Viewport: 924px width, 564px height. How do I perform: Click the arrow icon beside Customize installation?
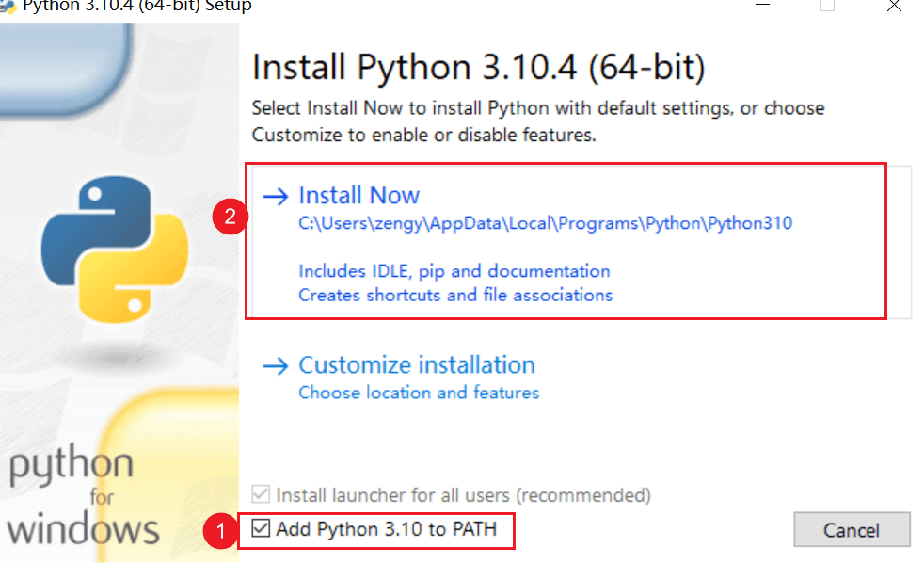[x=275, y=365]
